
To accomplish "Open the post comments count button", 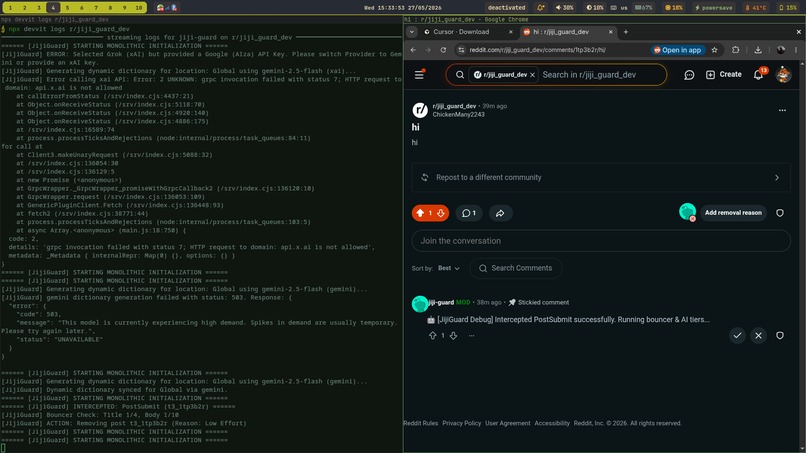I will tap(469, 213).
